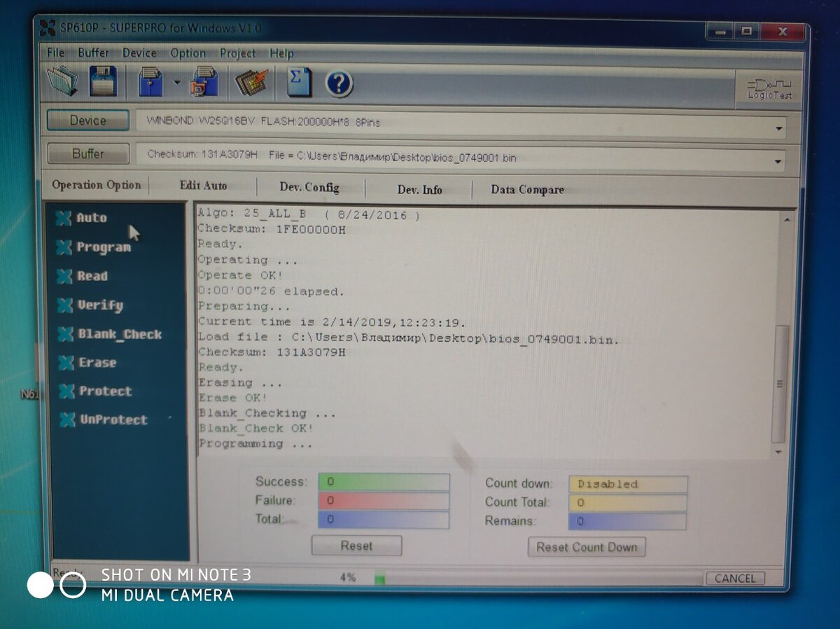The width and height of the screenshot is (840, 629).
Task: Click the 'Preparing...' log line
Action: click(x=244, y=306)
